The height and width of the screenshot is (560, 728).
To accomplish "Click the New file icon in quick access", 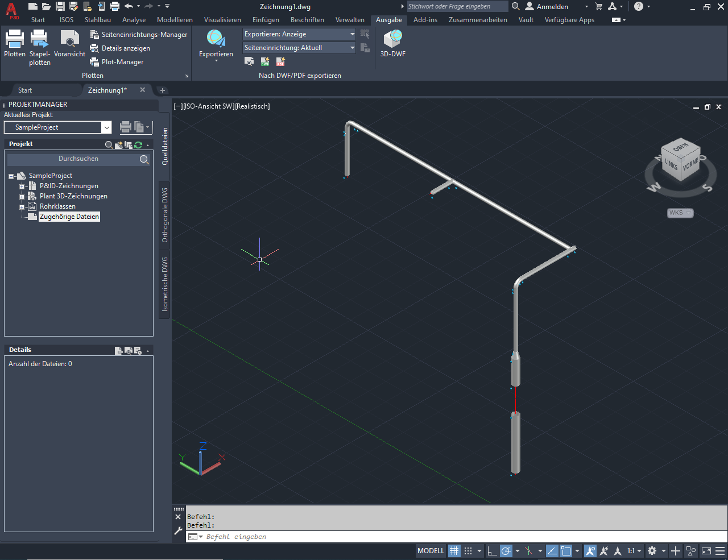I will click(x=33, y=6).
